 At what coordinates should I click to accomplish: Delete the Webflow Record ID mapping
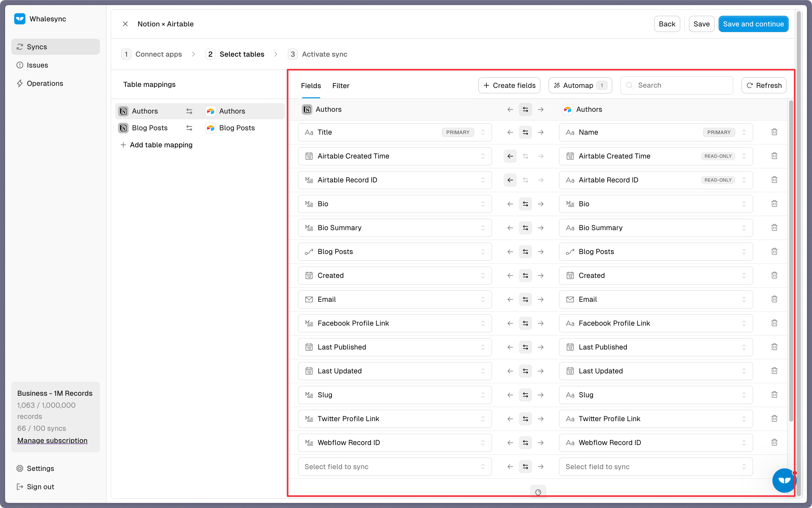tap(774, 442)
